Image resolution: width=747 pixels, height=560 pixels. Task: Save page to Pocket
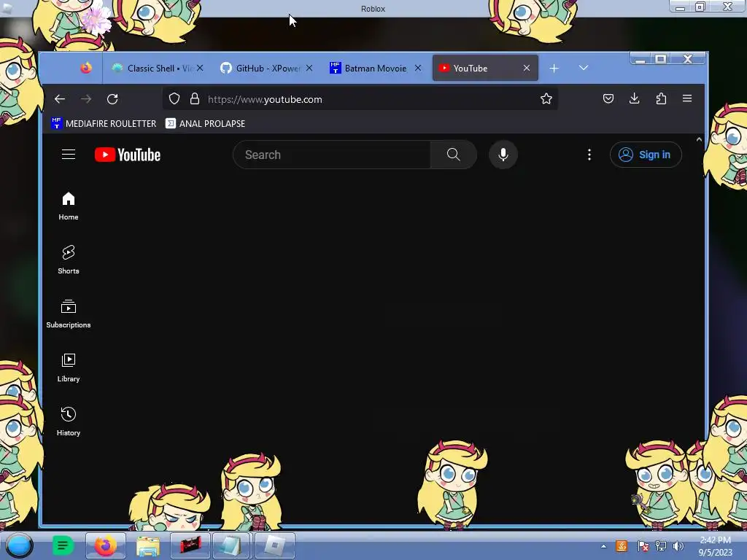(608, 98)
